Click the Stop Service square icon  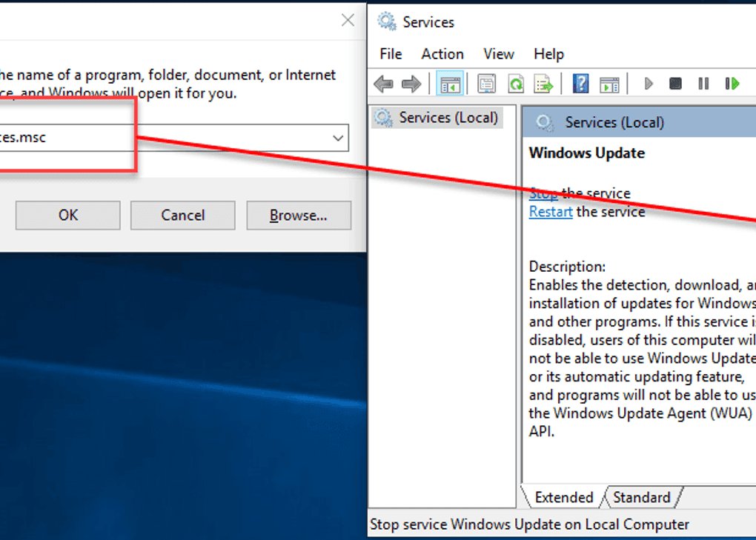[675, 84]
